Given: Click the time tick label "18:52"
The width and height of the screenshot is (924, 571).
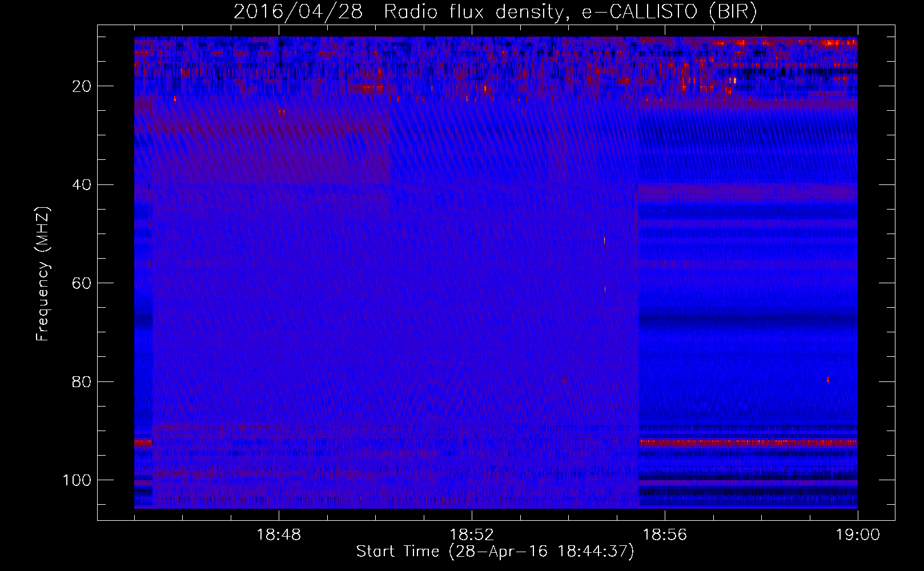Looking at the screenshot, I should pyautogui.click(x=472, y=535).
